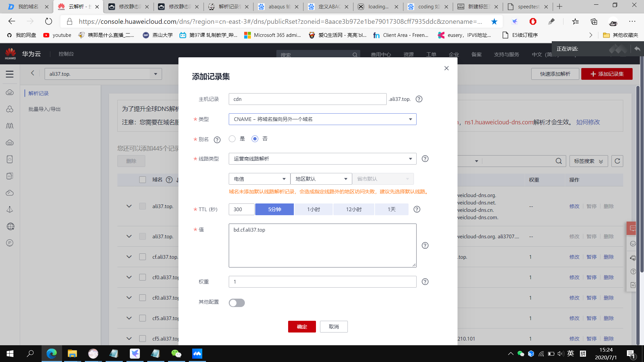Click refresh icon beside tag search
This screenshot has width=644, height=362.
[617, 161]
